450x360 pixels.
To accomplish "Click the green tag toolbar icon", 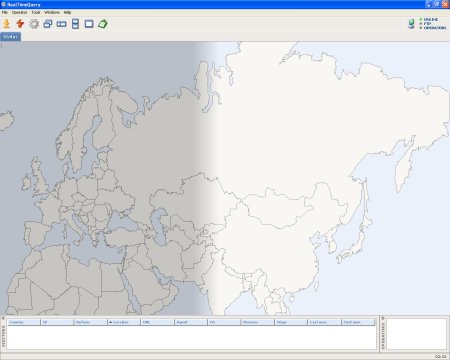I will click(103, 24).
